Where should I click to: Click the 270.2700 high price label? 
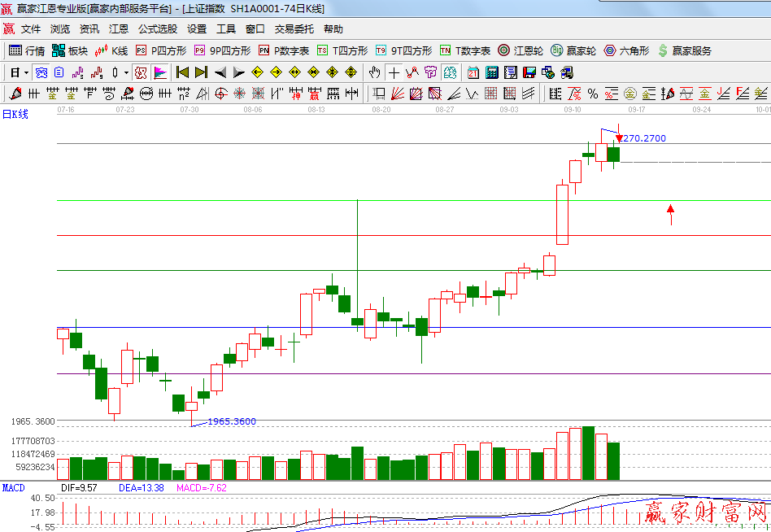(643, 138)
